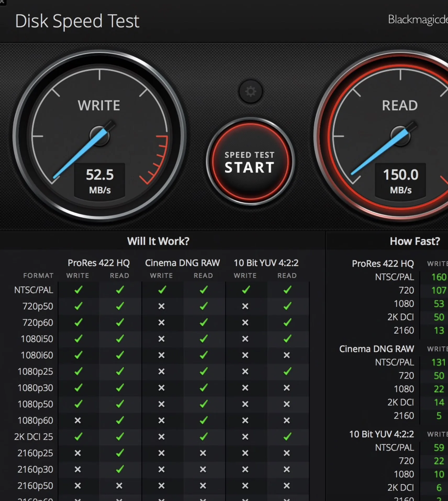Click 2160p50 ProRes 422 HQ read cross

coord(119,486)
